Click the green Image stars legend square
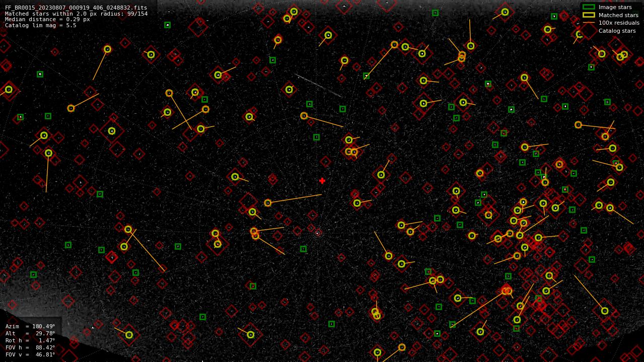The width and height of the screenshot is (644, 362). point(589,7)
